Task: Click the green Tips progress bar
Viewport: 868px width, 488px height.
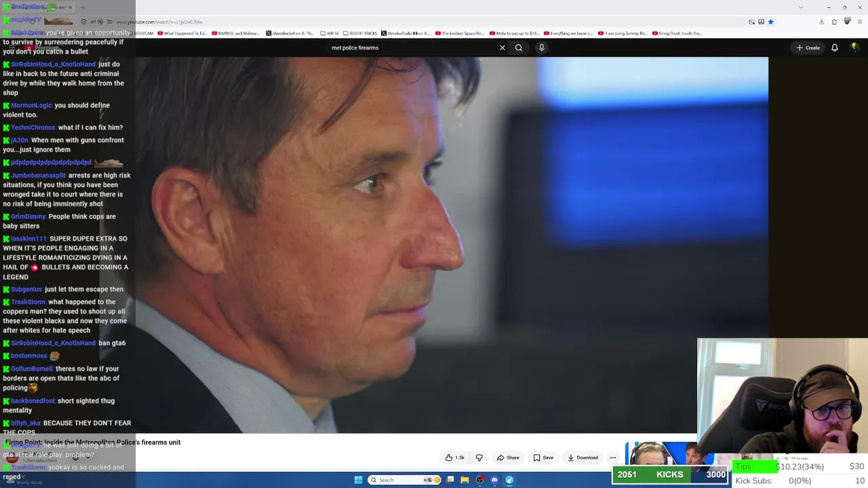Action: [x=755, y=466]
